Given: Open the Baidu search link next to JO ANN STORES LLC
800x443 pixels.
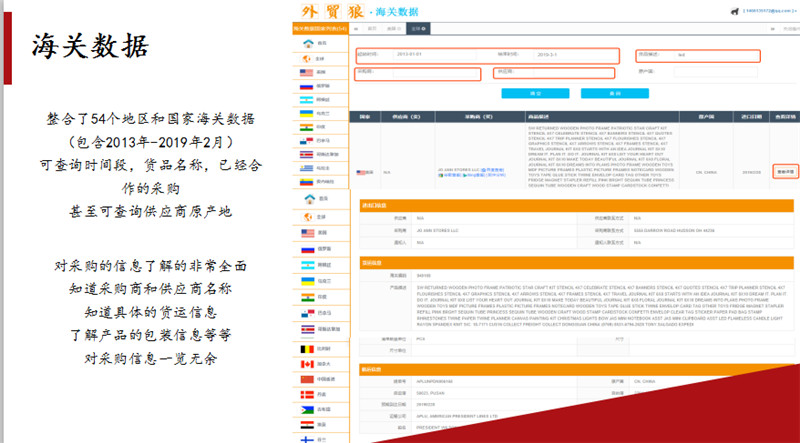Looking at the screenshot, I should [493, 169].
